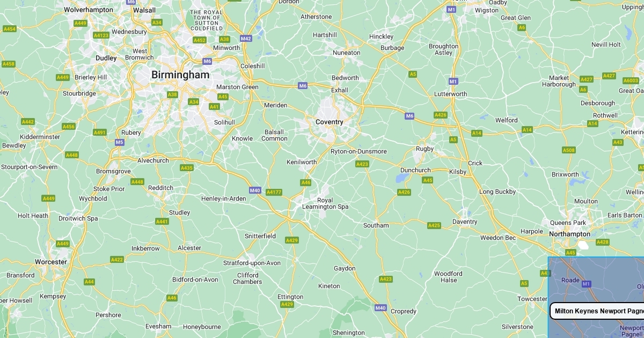This screenshot has width=644, height=338.
Task: Select the A428 road shield by Northampton
Action: (603, 242)
